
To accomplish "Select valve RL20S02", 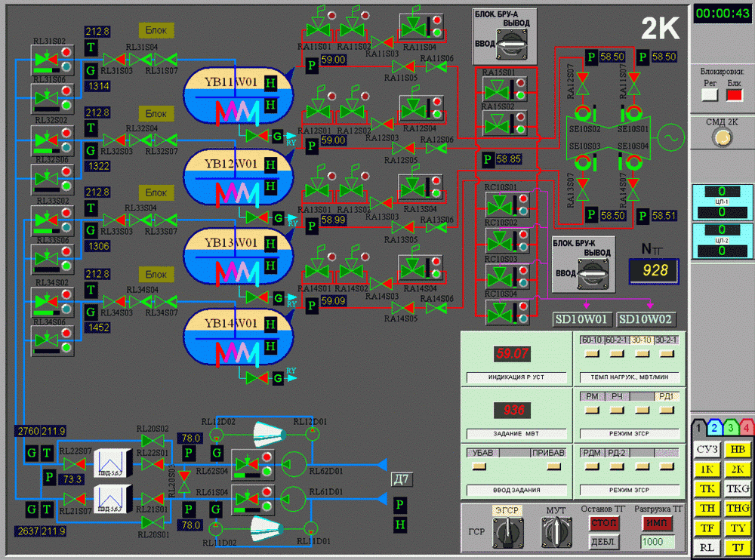I will [153, 441].
